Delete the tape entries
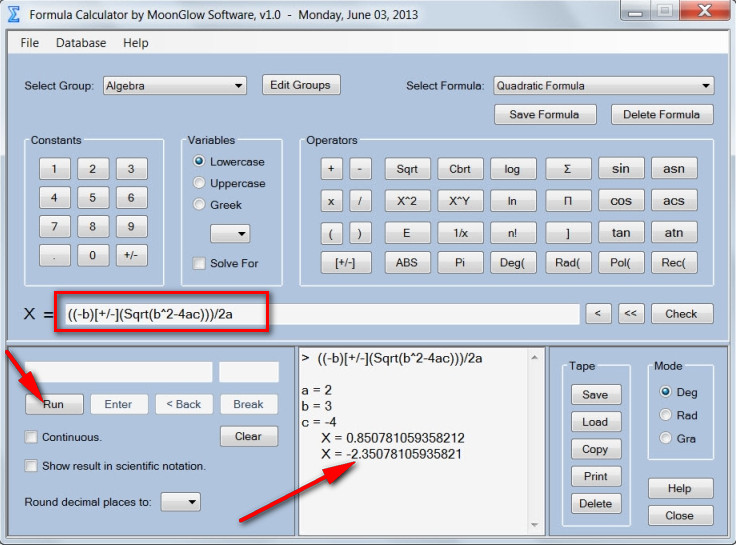This screenshot has width=736, height=545. (596, 504)
